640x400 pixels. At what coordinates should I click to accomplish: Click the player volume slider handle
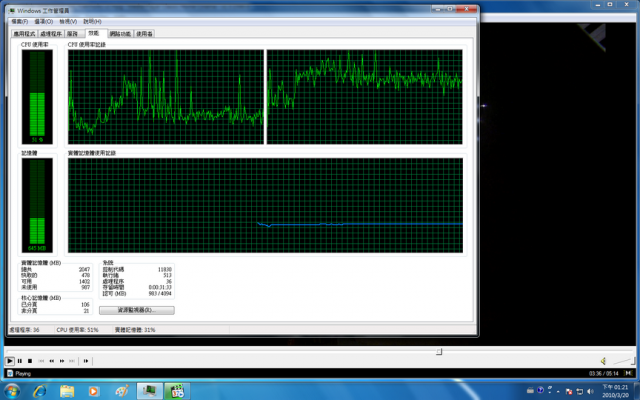633,361
